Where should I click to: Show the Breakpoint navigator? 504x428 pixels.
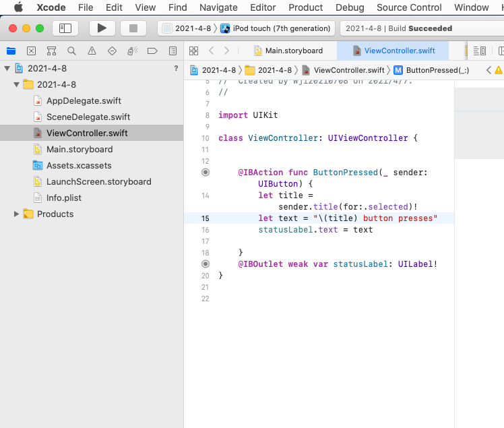point(152,51)
